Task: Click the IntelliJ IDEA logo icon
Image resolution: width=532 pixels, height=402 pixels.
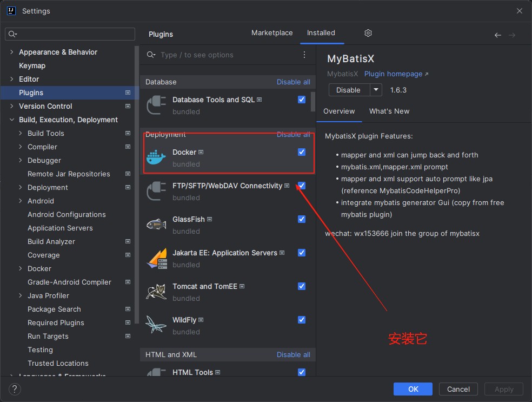Action: pos(11,11)
